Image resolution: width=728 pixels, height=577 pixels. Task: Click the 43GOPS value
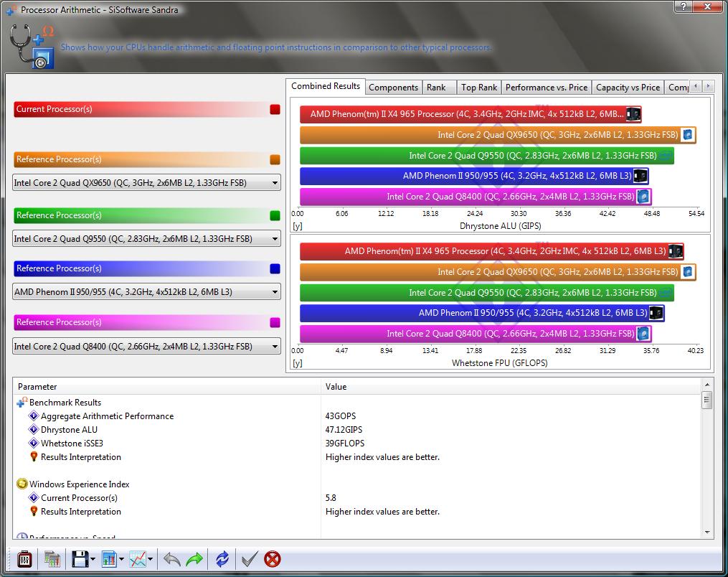coord(341,416)
